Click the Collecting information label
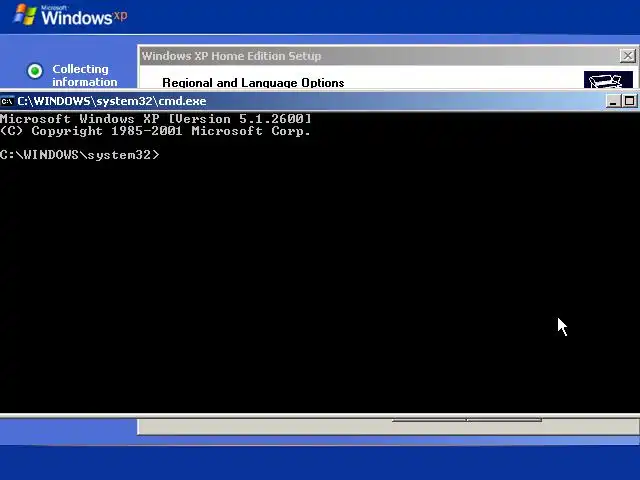The height and width of the screenshot is (480, 640). [84, 76]
